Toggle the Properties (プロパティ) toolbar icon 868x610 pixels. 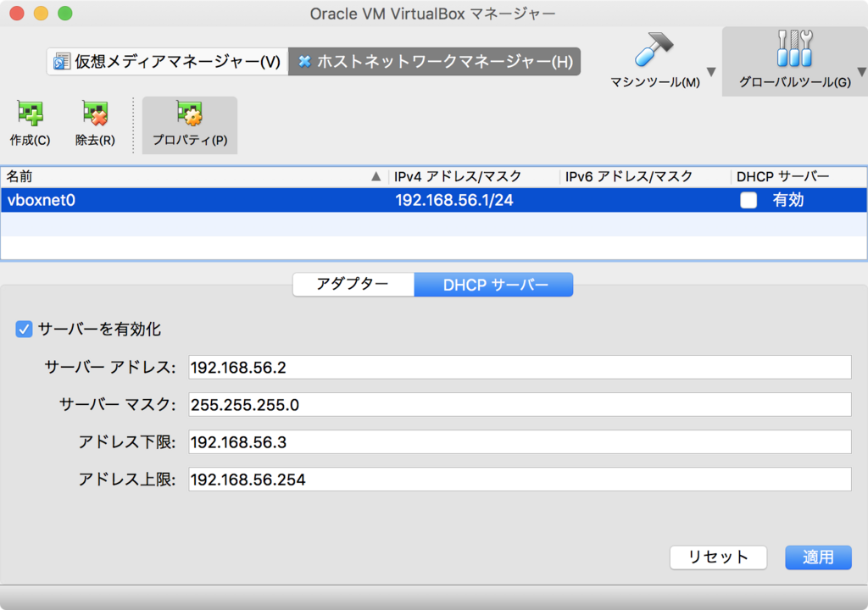click(190, 114)
